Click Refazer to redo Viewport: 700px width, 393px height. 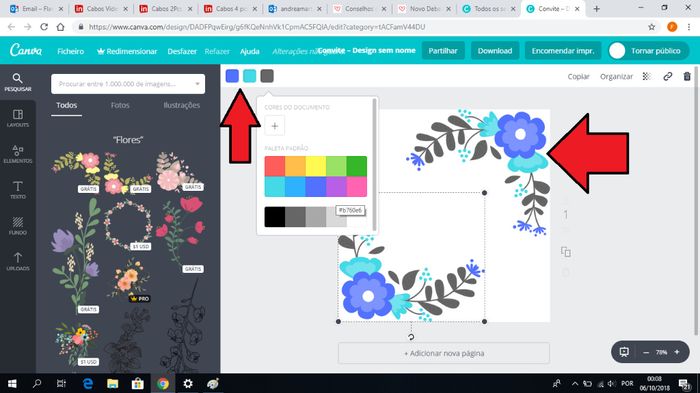(217, 51)
